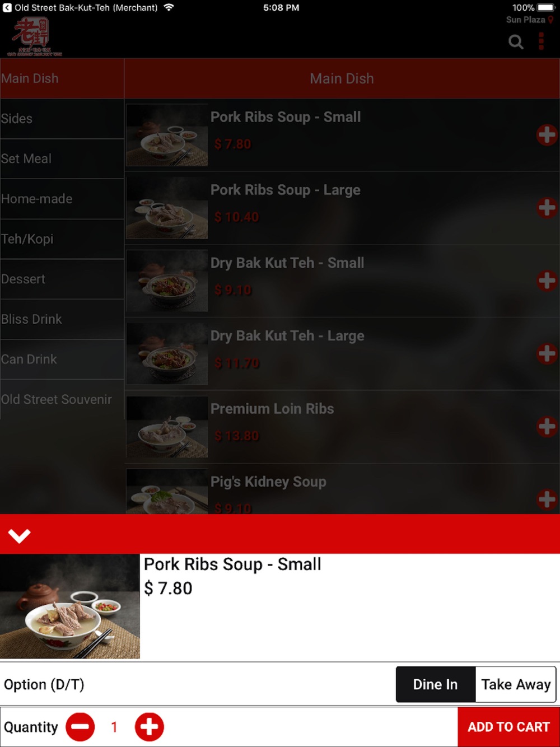Go back to Old Street Bak-Kut-Teh Merchant app
Image resolution: width=560 pixels, height=747 pixels.
tap(81, 8)
